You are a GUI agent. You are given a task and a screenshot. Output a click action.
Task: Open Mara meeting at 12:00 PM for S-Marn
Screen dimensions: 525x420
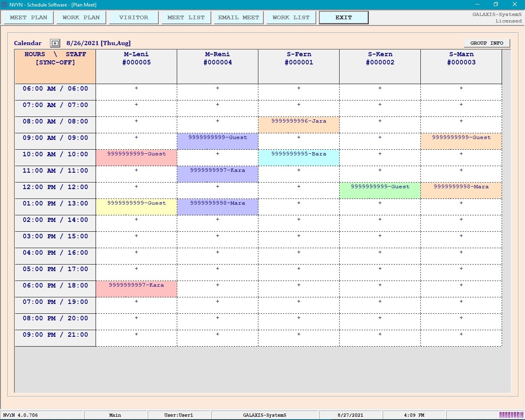tap(461, 190)
